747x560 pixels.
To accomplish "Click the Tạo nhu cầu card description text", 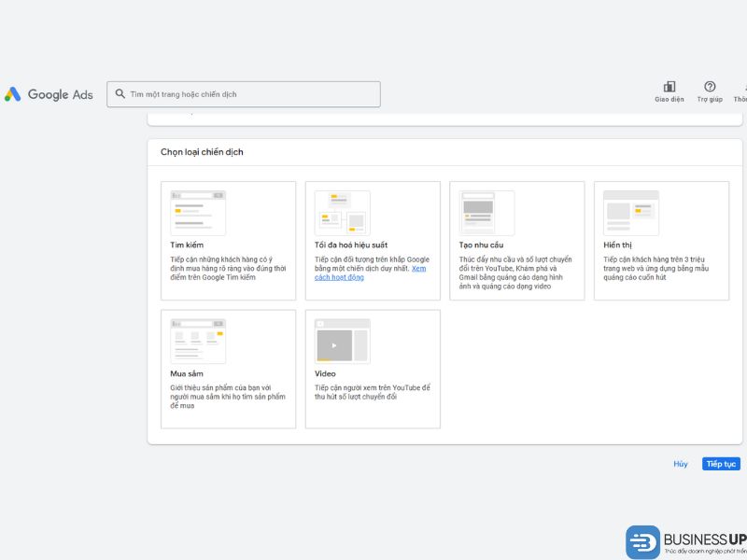I will [x=515, y=273].
